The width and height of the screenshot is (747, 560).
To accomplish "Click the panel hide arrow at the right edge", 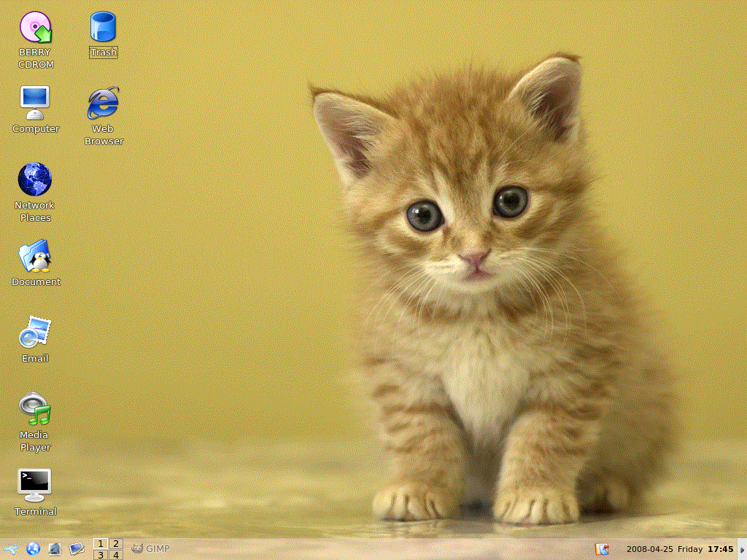I will pos(742,550).
